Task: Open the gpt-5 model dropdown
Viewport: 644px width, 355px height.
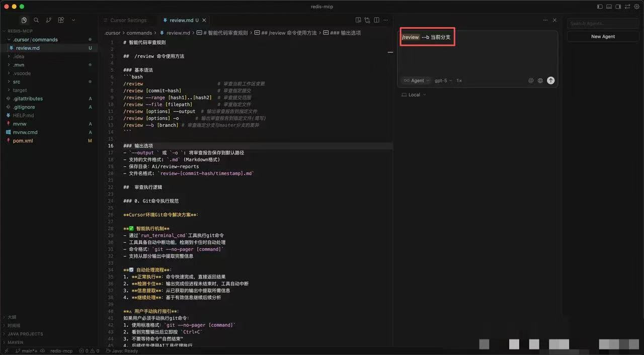Action: pyautogui.click(x=443, y=80)
